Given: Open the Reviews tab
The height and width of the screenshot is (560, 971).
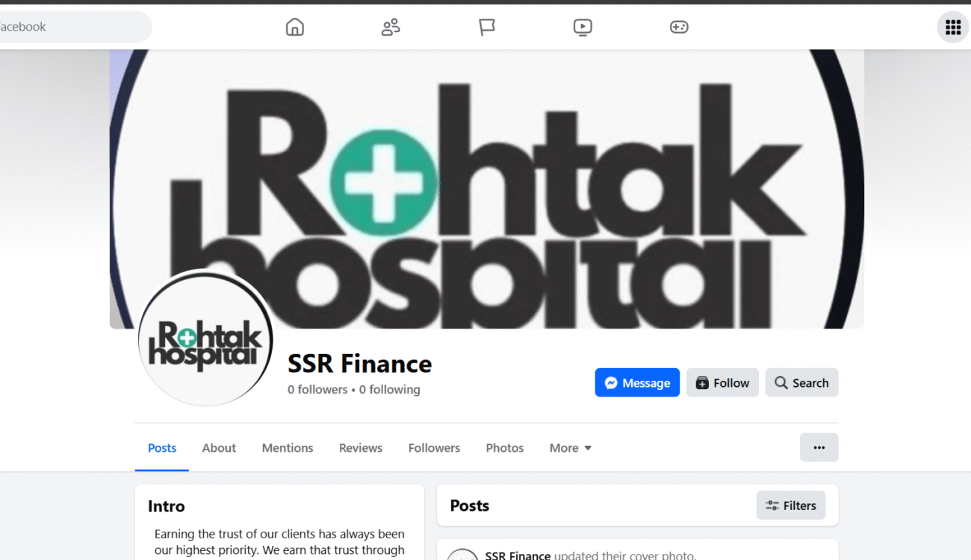Looking at the screenshot, I should pyautogui.click(x=361, y=448).
